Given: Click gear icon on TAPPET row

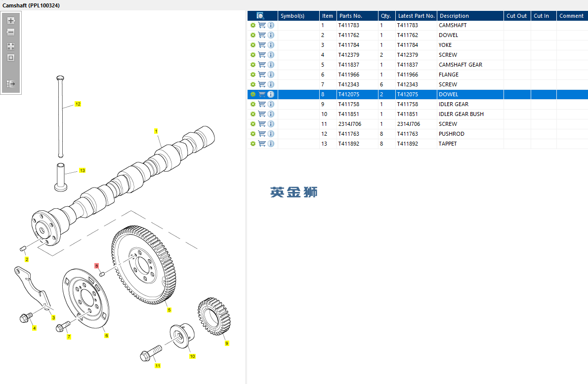Looking at the screenshot, I should [x=253, y=144].
